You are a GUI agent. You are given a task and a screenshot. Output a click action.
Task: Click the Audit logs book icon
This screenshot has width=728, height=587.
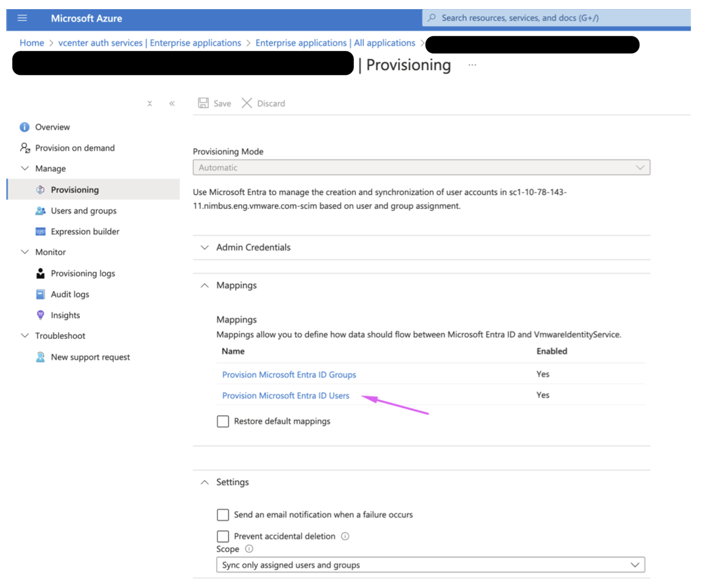pyautogui.click(x=40, y=294)
